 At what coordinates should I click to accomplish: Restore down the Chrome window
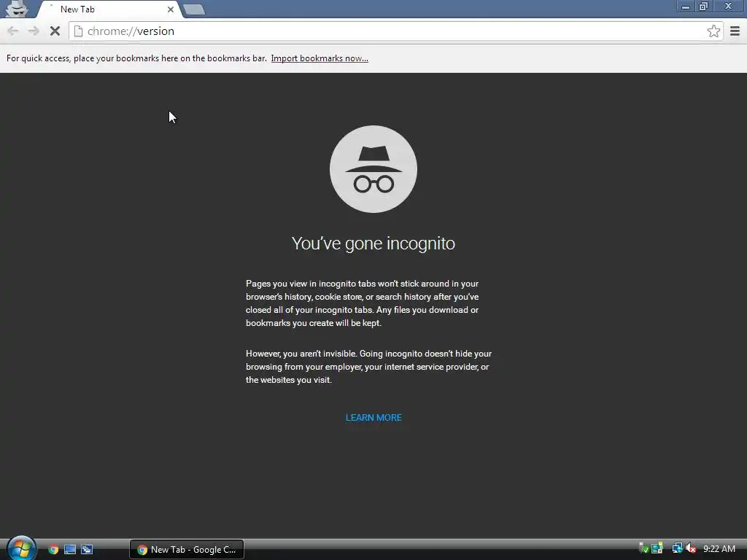click(704, 6)
